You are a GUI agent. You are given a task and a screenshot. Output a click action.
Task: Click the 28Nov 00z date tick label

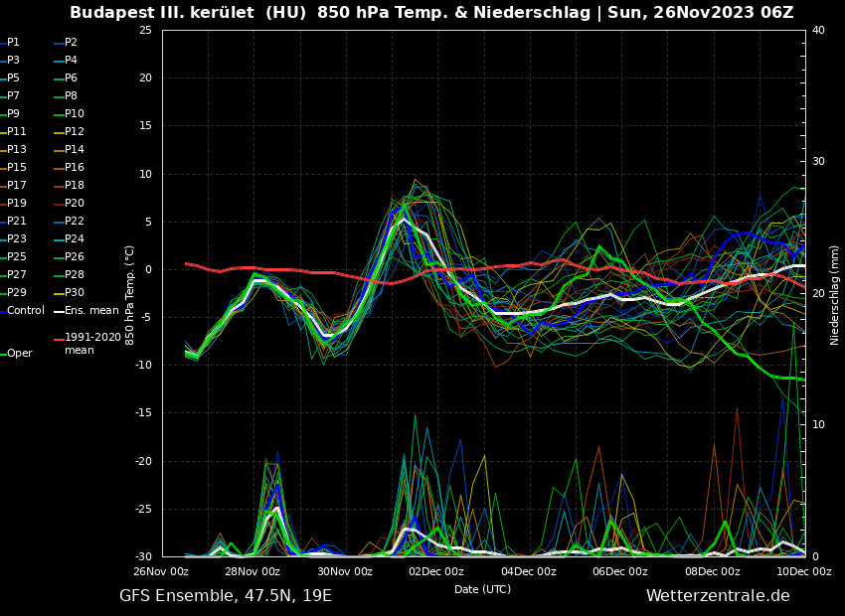[x=253, y=571]
